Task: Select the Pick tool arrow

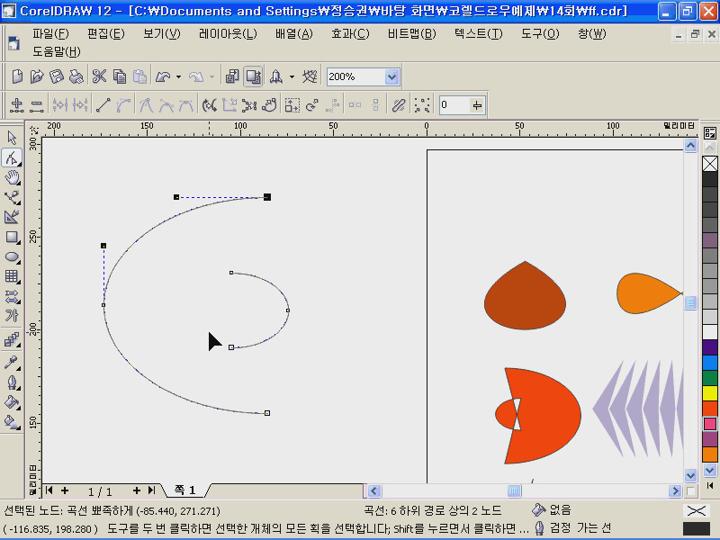Action: (12, 138)
